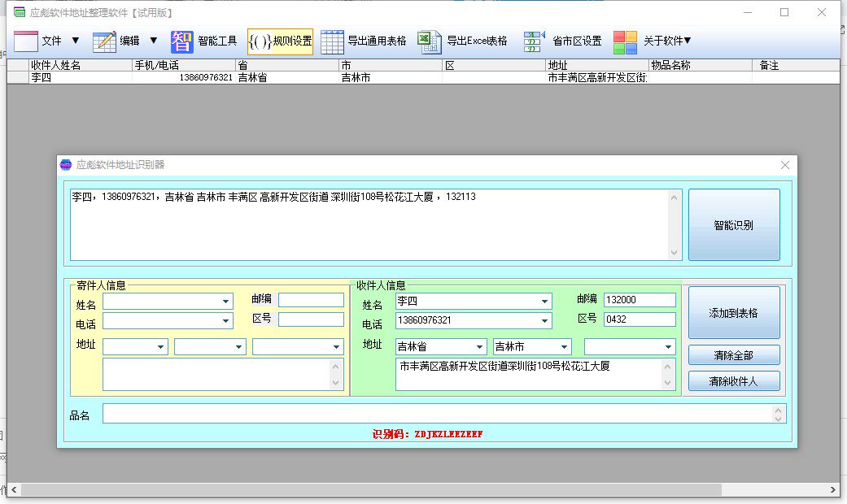Select the 导出通用表格 export icon

(x=331, y=41)
